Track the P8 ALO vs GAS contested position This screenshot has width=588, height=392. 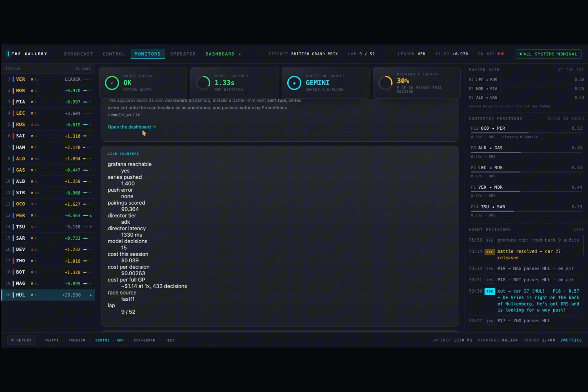click(x=526, y=152)
